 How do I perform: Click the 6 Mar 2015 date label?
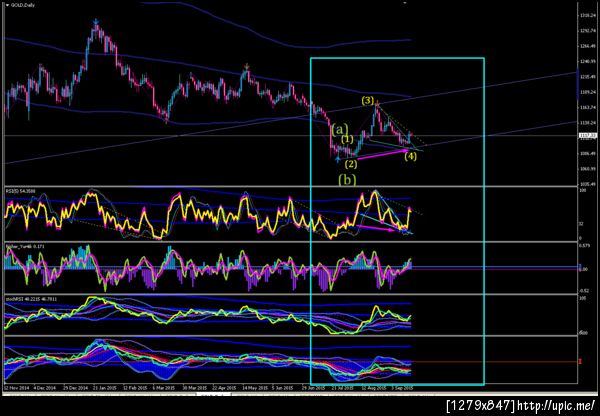pyautogui.click(x=165, y=388)
